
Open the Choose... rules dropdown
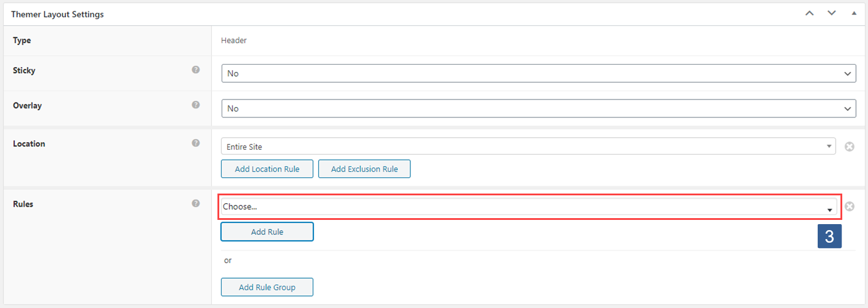coord(528,207)
